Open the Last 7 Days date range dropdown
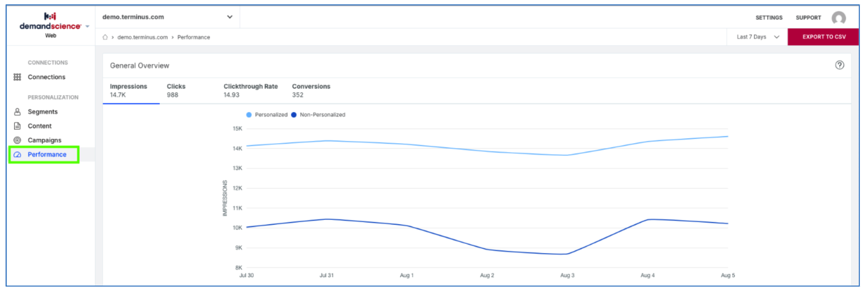Image resolution: width=868 pixels, height=294 pixels. coord(757,37)
